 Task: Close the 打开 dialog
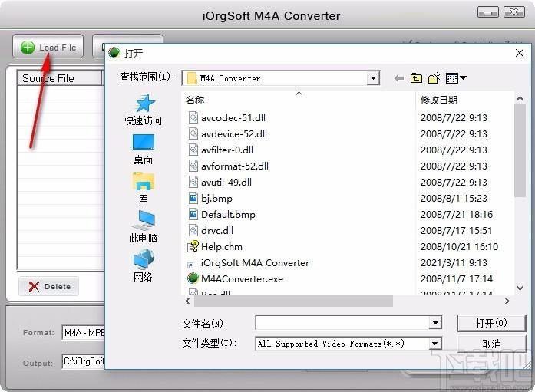pos(520,53)
